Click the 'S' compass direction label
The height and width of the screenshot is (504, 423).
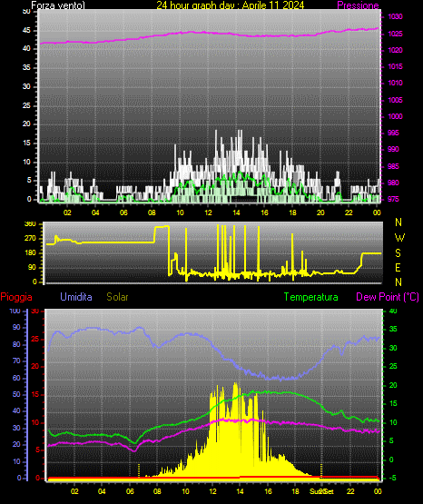(398, 253)
